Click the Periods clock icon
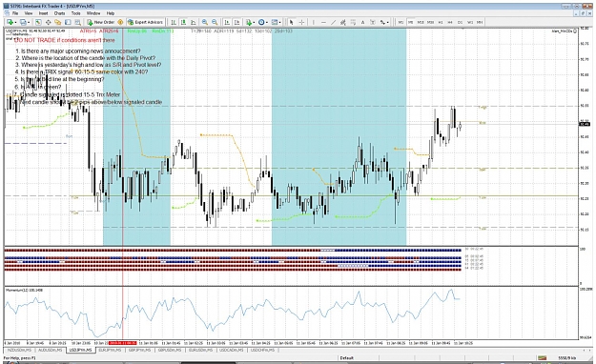596x364 pixels. point(261,22)
